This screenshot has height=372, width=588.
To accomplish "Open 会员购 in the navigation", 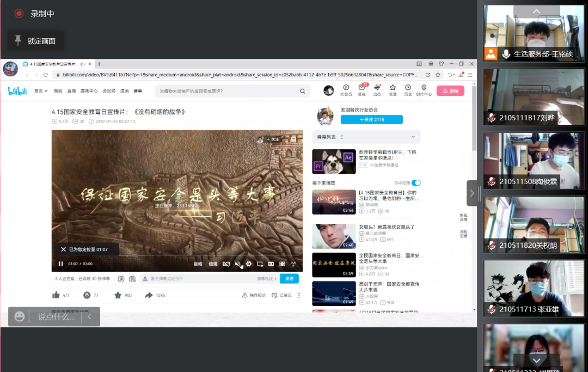I will (x=109, y=91).
